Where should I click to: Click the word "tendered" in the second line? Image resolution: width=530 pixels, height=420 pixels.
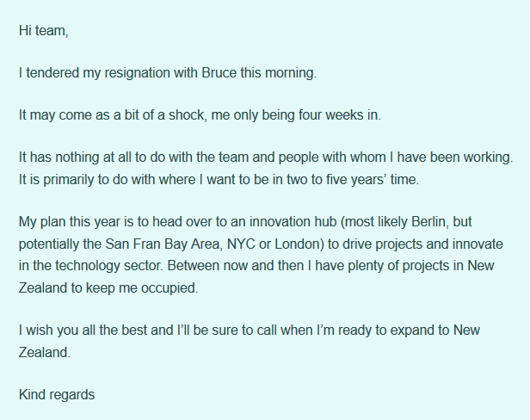[52, 73]
